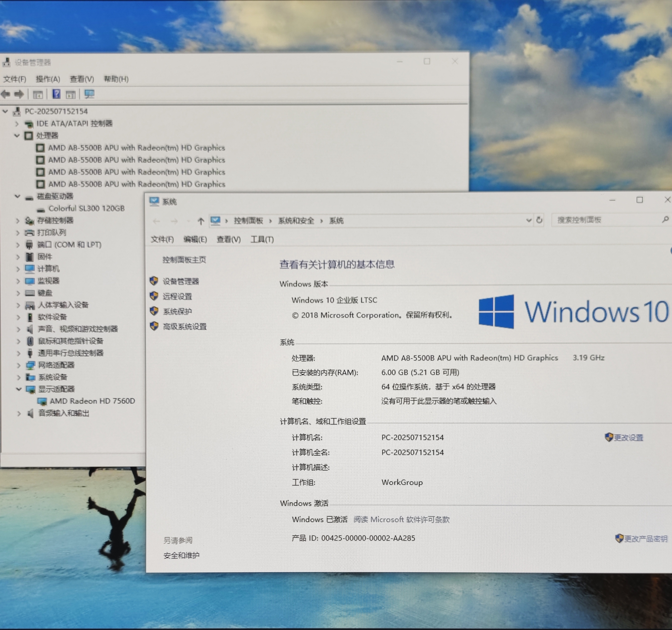Click the 网络适配器 network category icon
This screenshot has width=672, height=630.
[x=31, y=365]
